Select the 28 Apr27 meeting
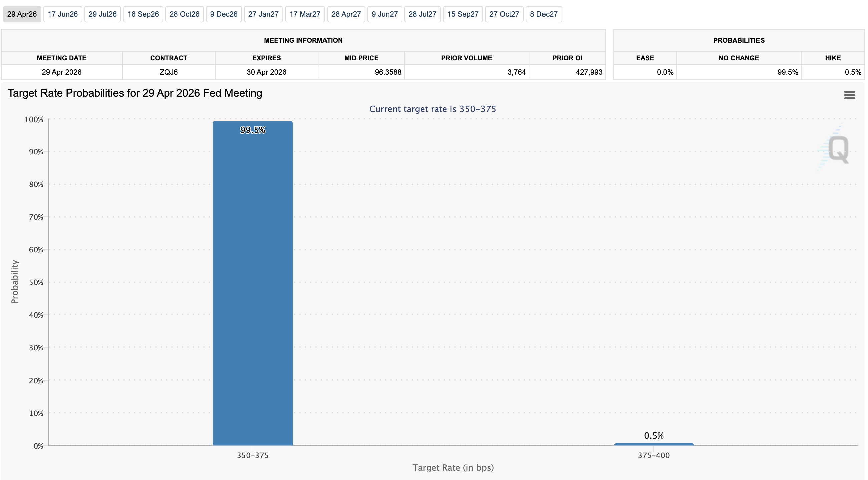Viewport: 868px width, 480px height. click(346, 14)
